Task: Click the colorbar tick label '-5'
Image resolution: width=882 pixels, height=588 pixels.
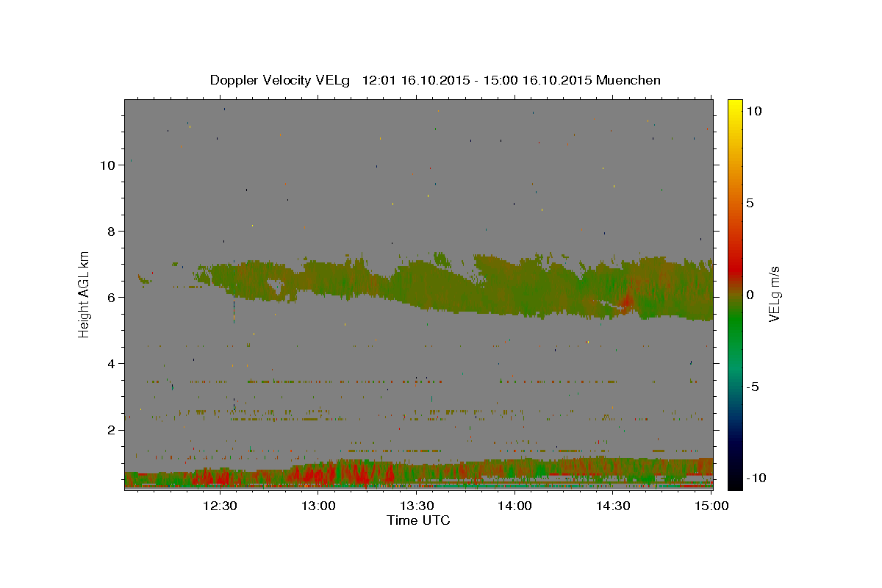Action: click(753, 387)
